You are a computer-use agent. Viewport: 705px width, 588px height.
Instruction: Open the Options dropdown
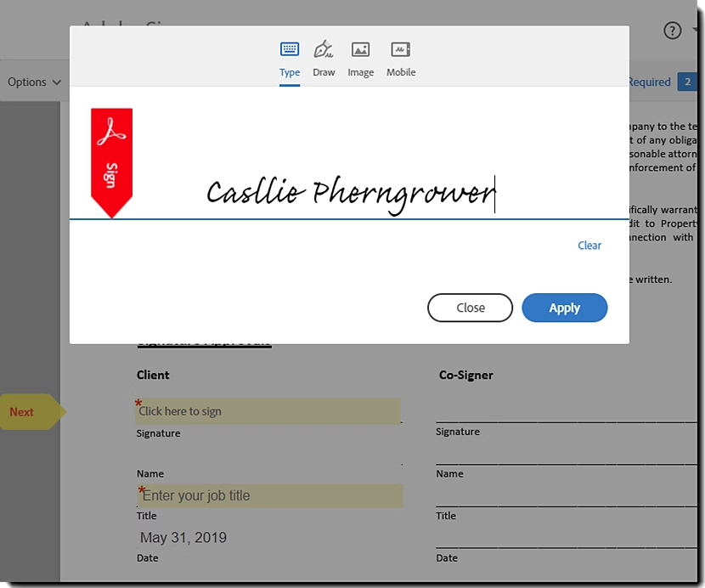34,82
